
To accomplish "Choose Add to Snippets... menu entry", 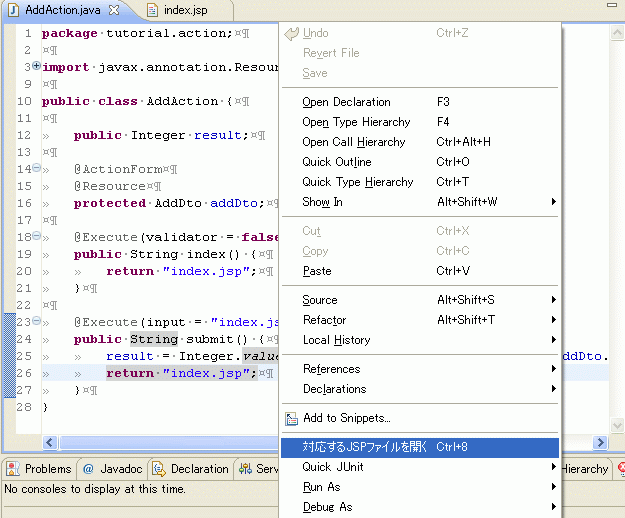I will [420, 418].
